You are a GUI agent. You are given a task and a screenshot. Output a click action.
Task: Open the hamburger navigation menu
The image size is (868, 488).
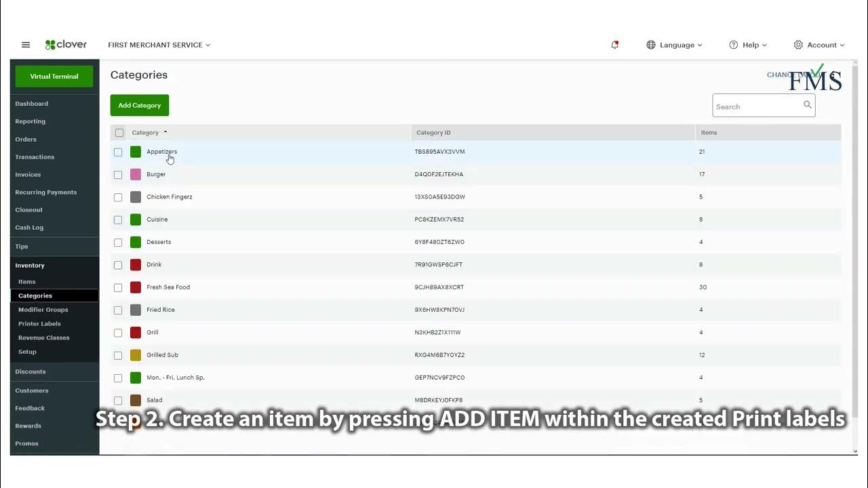[x=26, y=45]
